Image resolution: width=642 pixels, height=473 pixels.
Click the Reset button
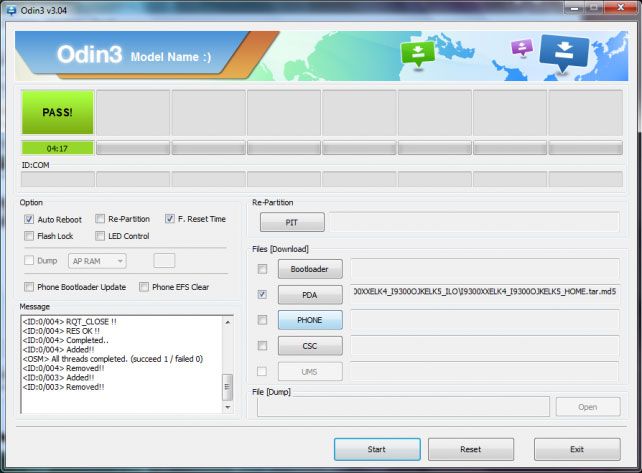[x=471, y=449]
